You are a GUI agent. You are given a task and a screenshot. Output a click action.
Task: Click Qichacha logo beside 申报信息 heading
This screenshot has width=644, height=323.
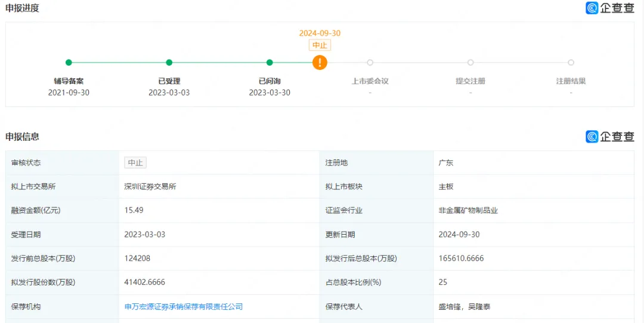coord(609,137)
